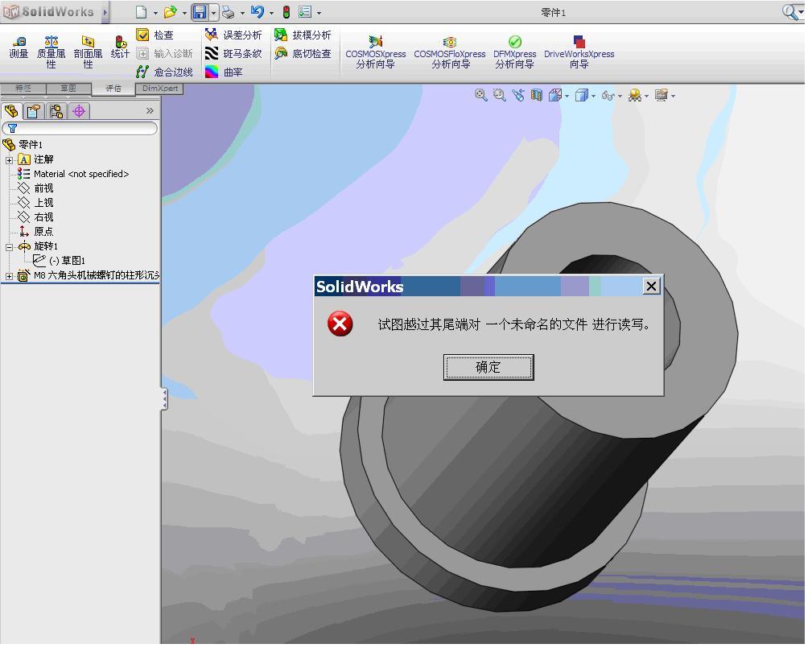Select (-) 草图1 sketch item
The image size is (812, 648).
[x=59, y=261]
